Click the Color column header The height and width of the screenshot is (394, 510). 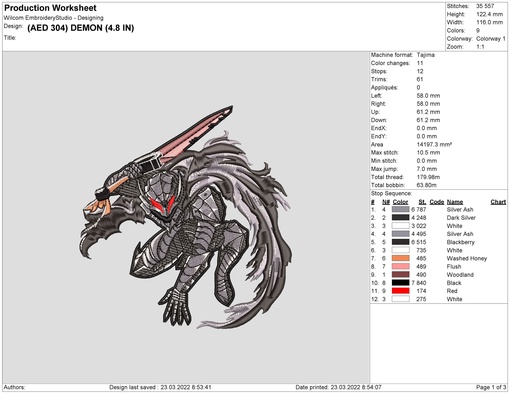point(400,202)
